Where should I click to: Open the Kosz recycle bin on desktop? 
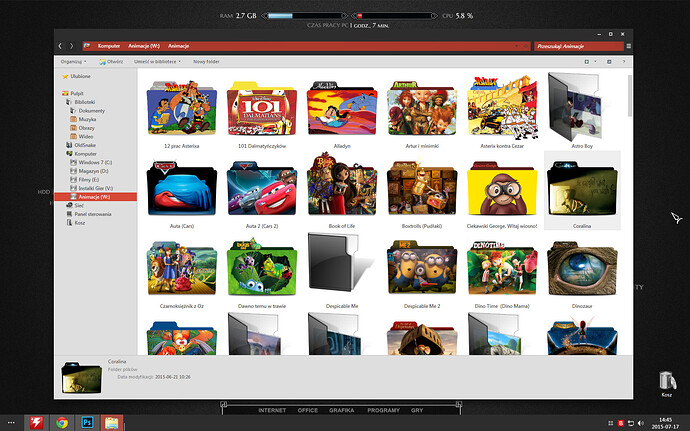point(667,383)
